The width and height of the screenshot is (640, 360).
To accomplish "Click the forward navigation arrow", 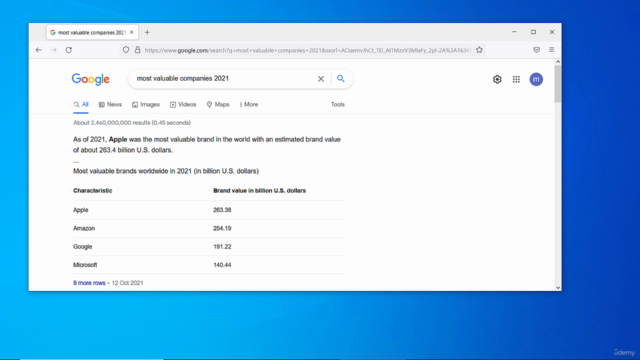I will (x=53, y=50).
